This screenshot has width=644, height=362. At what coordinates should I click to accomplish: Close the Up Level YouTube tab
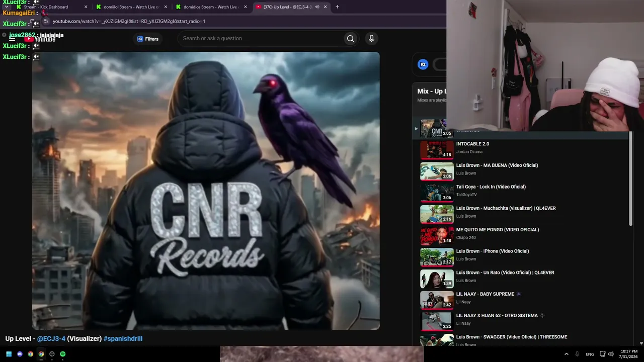(x=326, y=7)
